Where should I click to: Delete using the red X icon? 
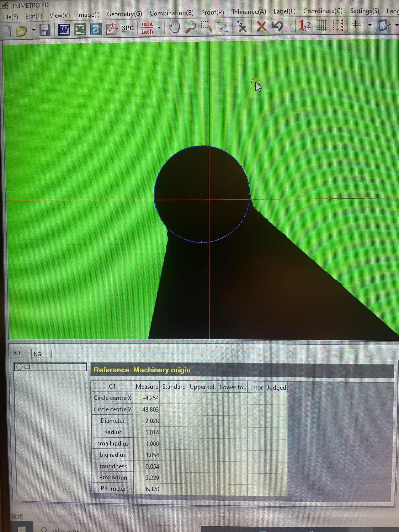pyautogui.click(x=261, y=26)
